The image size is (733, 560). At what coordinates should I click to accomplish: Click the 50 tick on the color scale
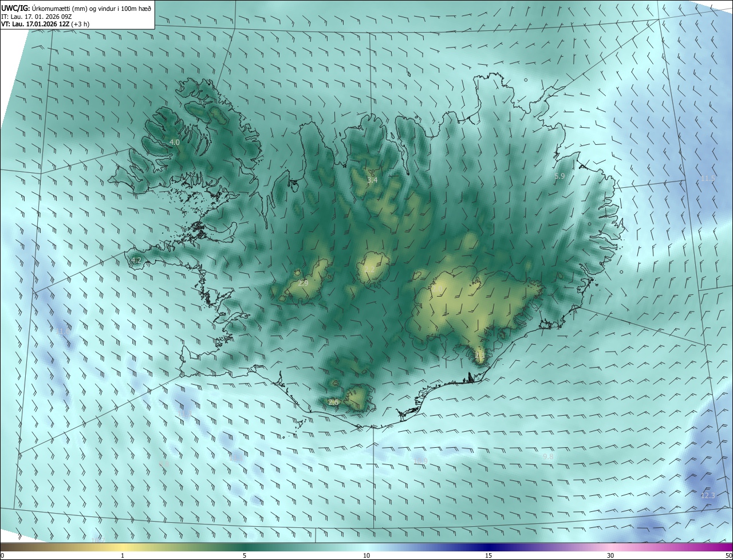pyautogui.click(x=728, y=555)
